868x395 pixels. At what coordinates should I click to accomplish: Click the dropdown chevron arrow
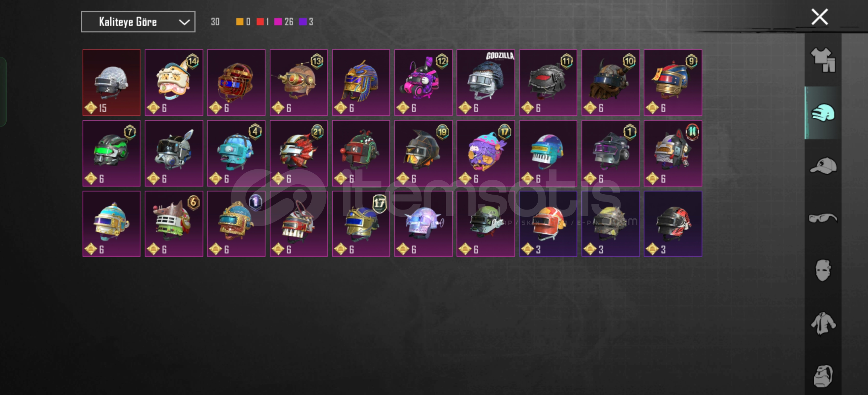click(184, 22)
